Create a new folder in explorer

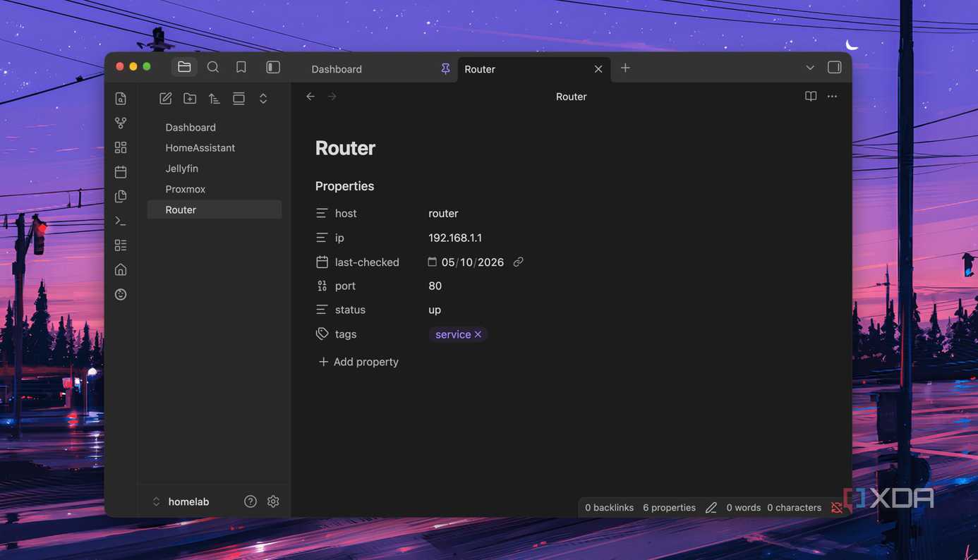[190, 99]
